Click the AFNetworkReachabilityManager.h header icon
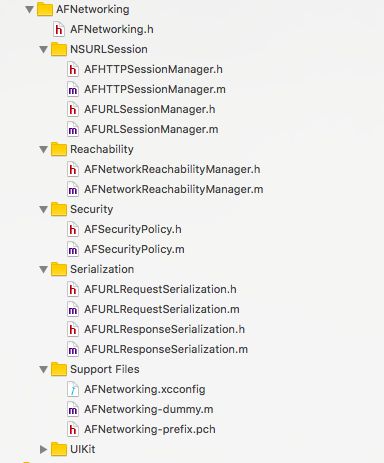The image size is (384, 463). [73, 169]
